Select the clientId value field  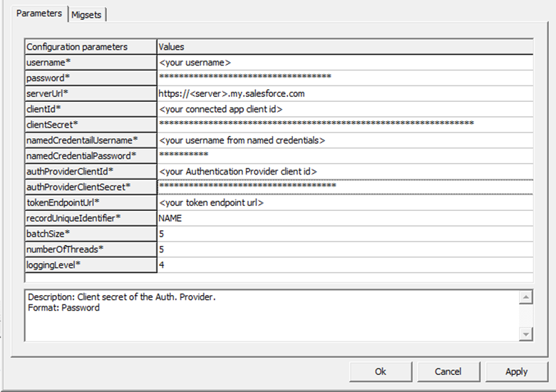[345, 109]
